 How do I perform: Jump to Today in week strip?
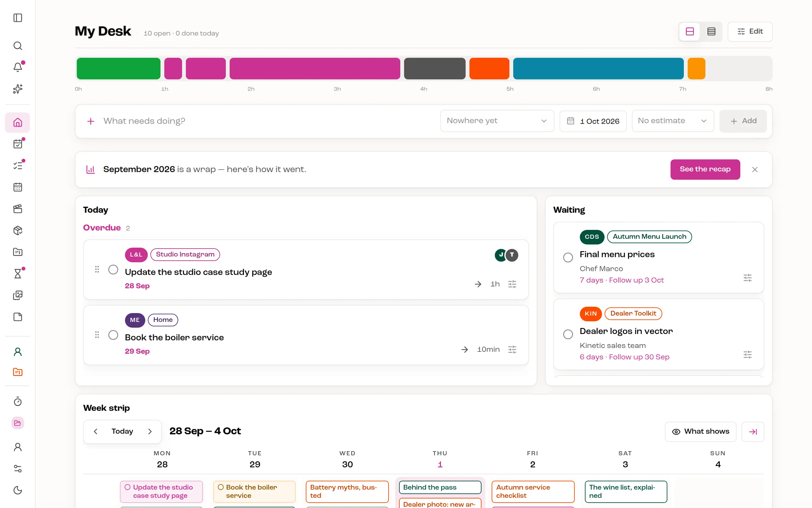122,432
